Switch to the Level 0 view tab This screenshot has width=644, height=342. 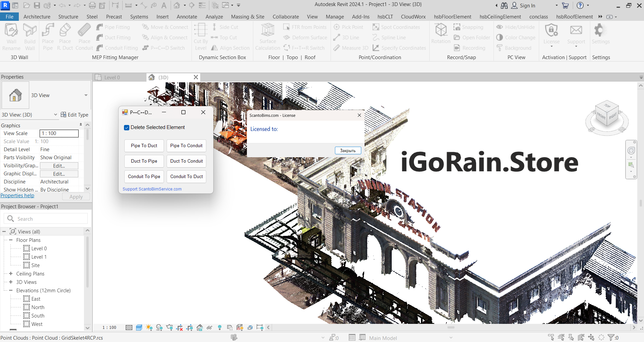click(112, 78)
